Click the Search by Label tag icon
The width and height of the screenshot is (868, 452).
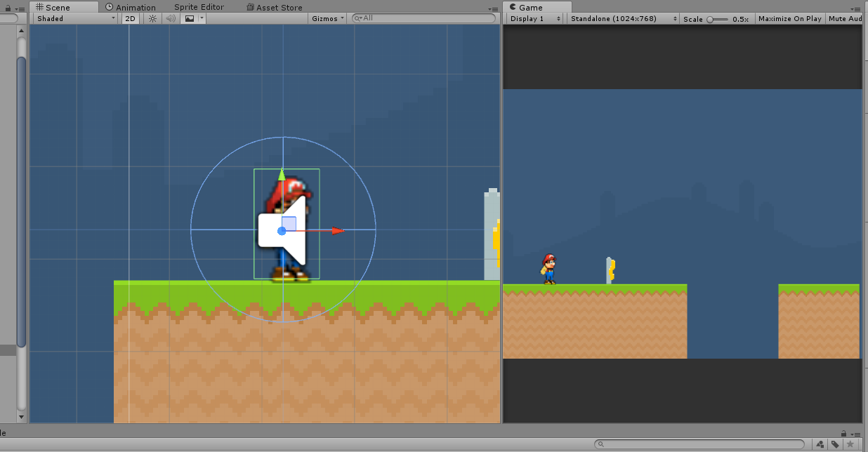(835, 444)
